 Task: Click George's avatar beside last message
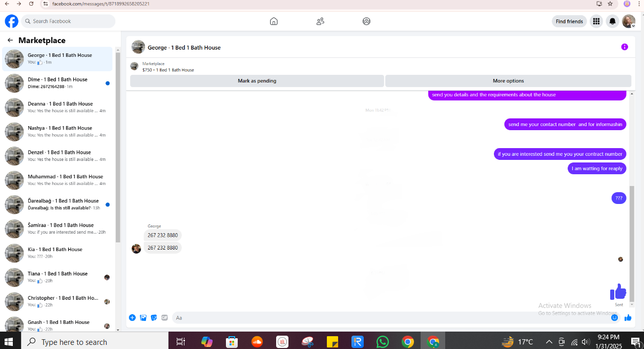pos(136,249)
